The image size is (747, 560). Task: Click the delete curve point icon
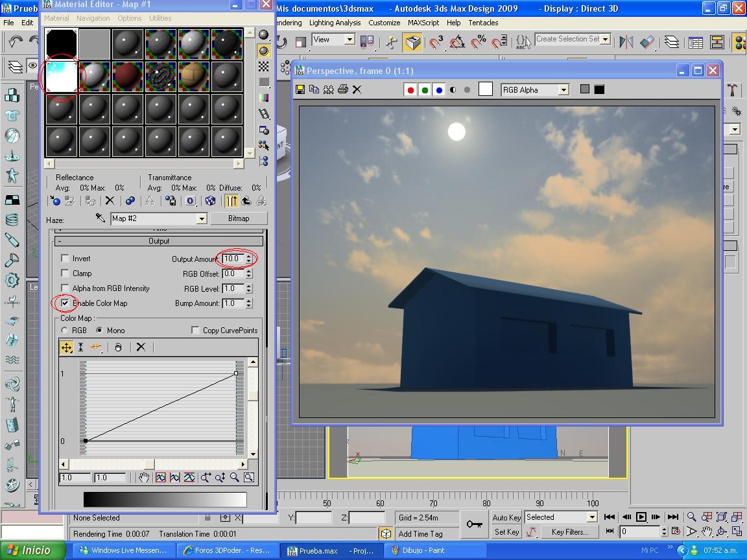coord(141,347)
